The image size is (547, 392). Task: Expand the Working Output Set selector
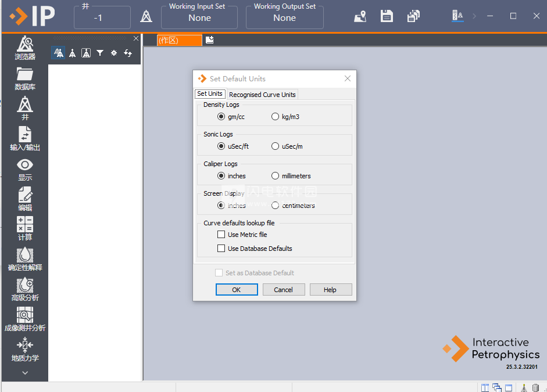click(x=284, y=17)
